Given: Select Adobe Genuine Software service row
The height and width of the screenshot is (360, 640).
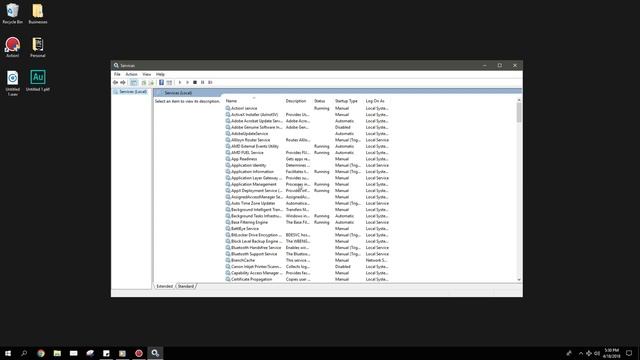Looking at the screenshot, I should tap(307, 127).
